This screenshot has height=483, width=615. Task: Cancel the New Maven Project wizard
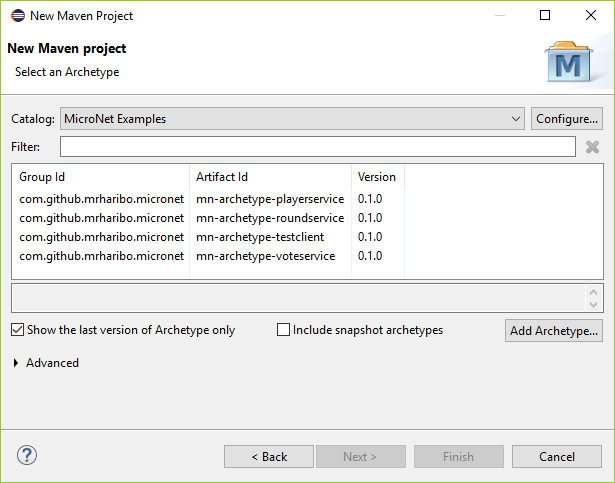[x=557, y=457]
